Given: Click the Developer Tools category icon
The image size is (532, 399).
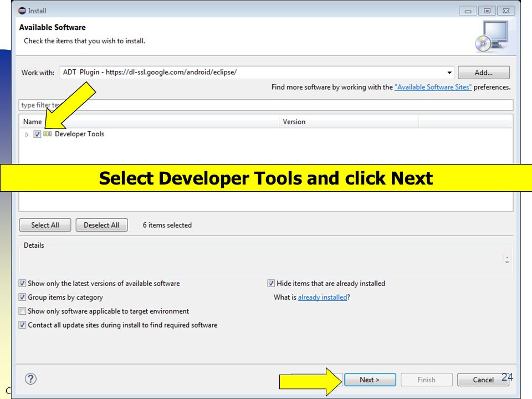Looking at the screenshot, I should pos(48,134).
